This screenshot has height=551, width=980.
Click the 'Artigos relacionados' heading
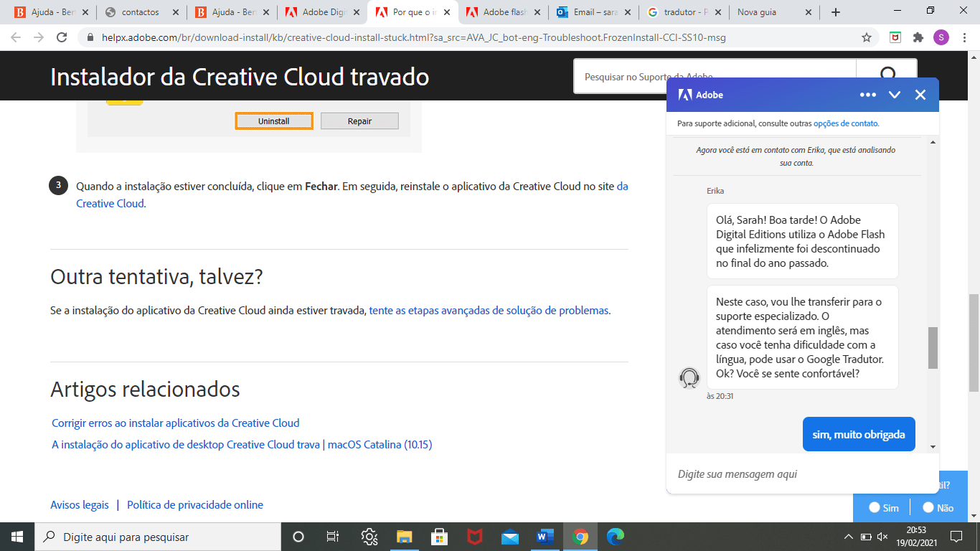click(x=145, y=390)
